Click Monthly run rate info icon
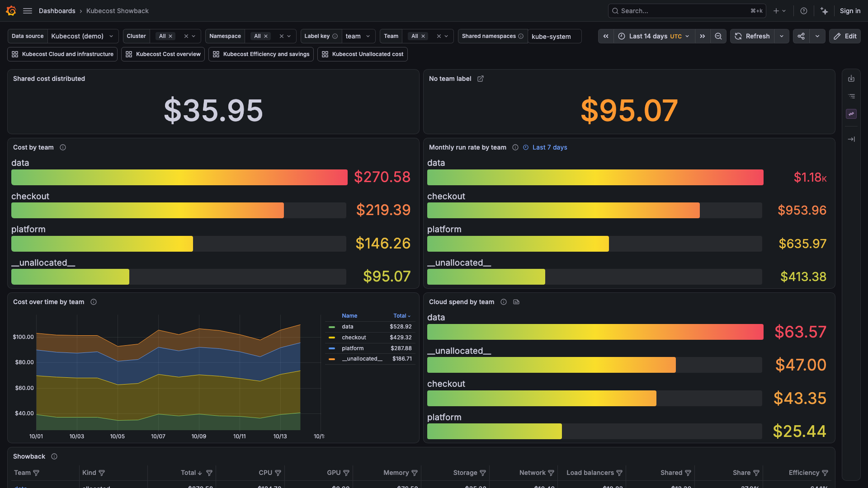Image resolution: width=868 pixels, height=488 pixels. pos(515,147)
